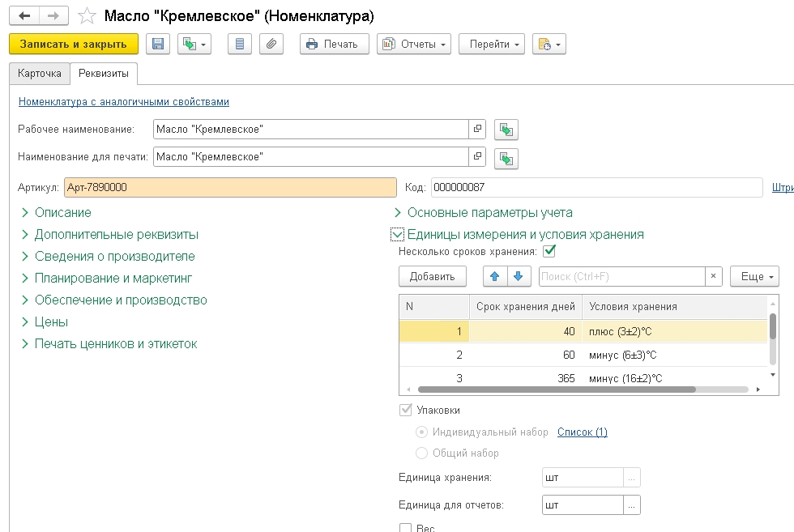Select the Общий набор radio button
This screenshot has width=794, height=532.
pos(421,453)
